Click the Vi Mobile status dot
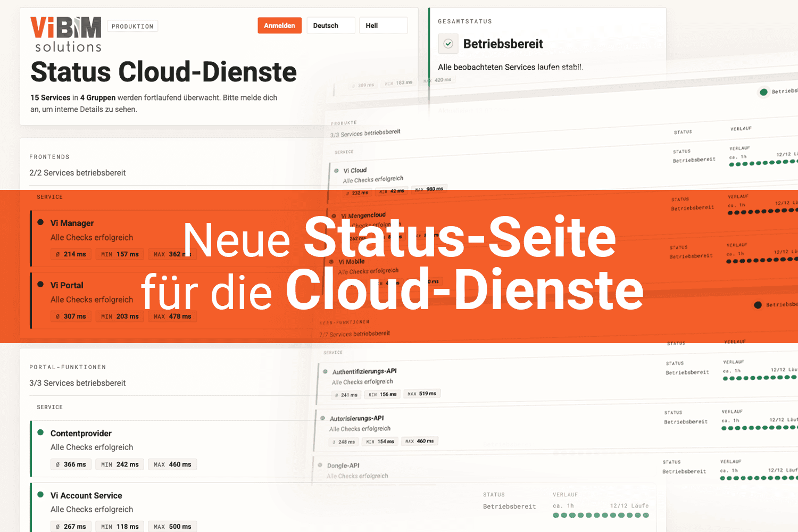798x532 pixels. (x=331, y=262)
